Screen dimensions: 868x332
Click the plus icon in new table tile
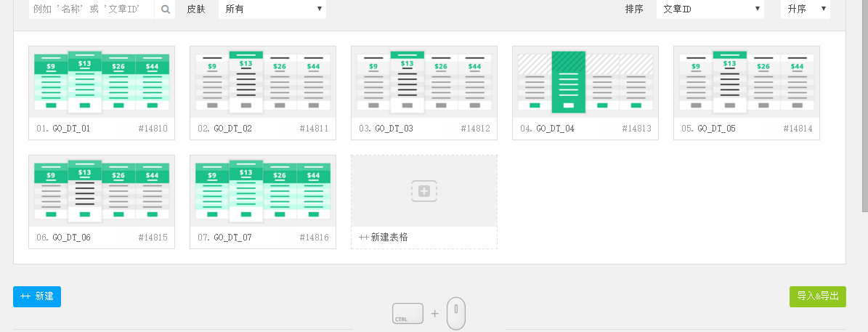pyautogui.click(x=424, y=192)
